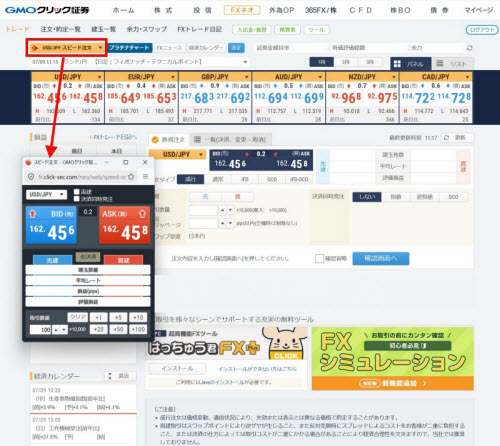Open the 経済カレンダー toolbar button
The width and height of the screenshot is (500, 446).
pos(206,48)
